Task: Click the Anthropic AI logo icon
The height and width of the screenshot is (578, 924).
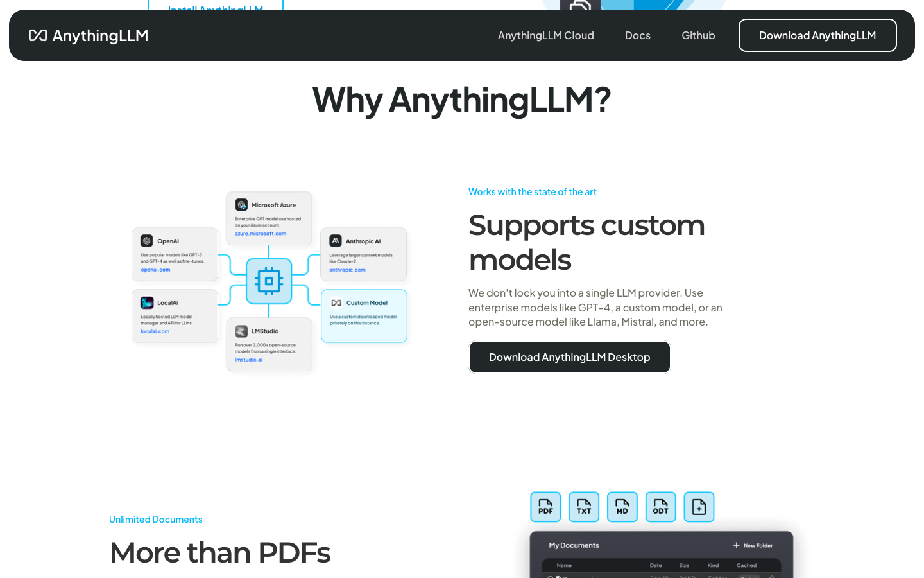Action: pos(336,241)
